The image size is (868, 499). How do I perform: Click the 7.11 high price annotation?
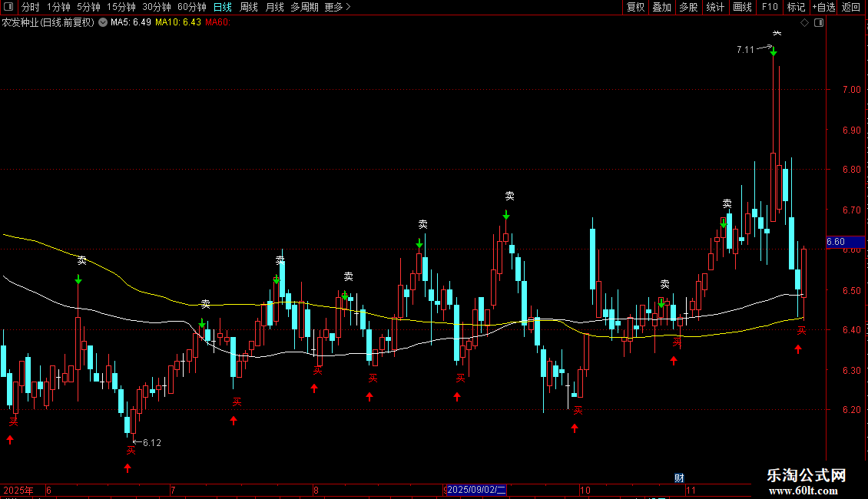click(745, 50)
